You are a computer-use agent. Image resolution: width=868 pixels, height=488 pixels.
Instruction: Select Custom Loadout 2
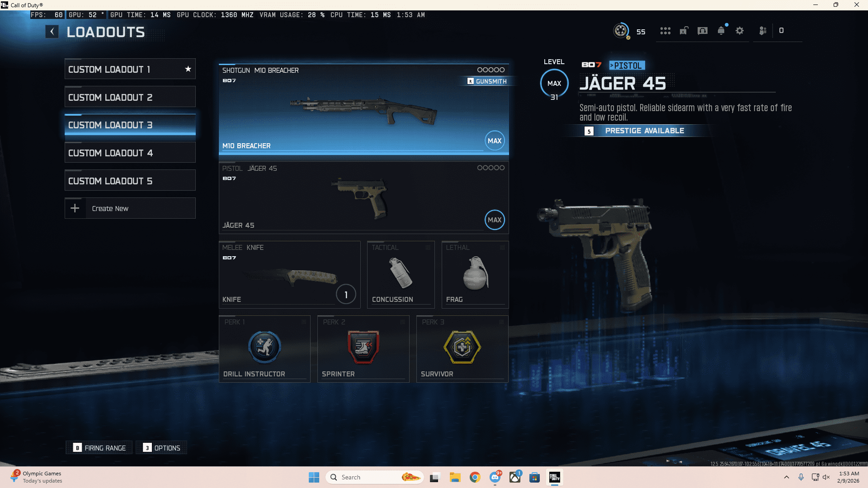pyautogui.click(x=130, y=97)
